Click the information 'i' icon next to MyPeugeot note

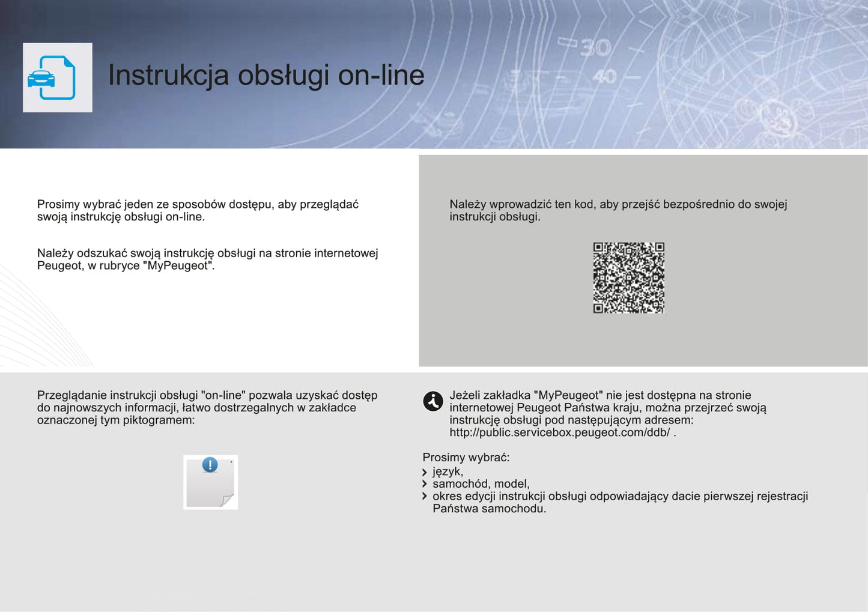point(432,401)
